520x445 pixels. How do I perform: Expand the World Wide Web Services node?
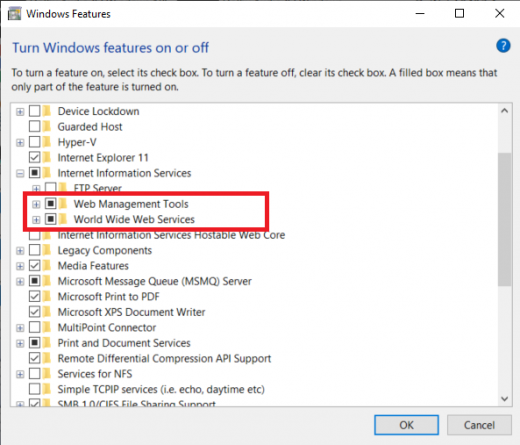[36, 220]
